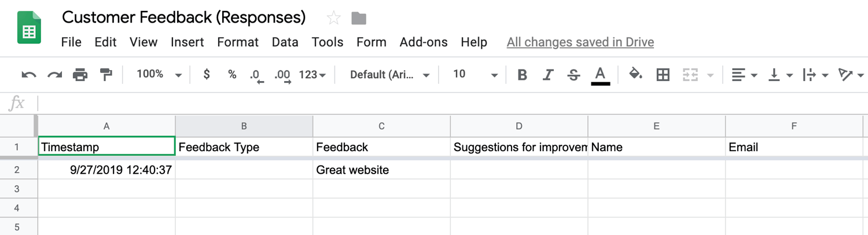This screenshot has height=235, width=868.
Task: Open the Form menu
Action: pyautogui.click(x=372, y=42)
